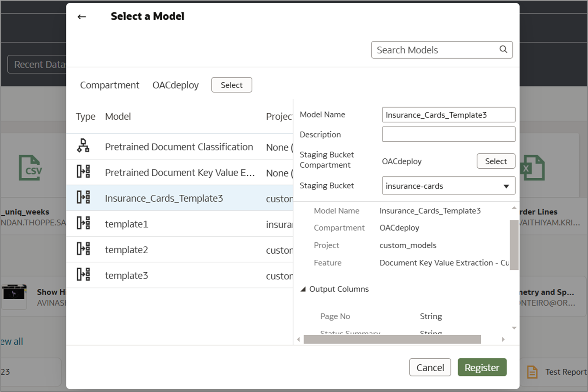Screen dimensions: 588x392
Task: Collapse the Output Columns section
Action: [303, 289]
